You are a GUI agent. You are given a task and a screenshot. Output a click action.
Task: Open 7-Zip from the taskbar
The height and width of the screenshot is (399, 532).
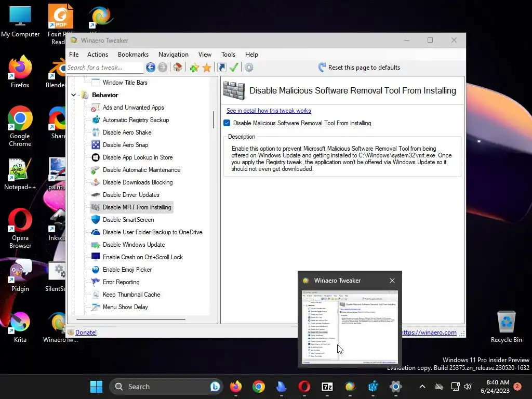pos(327,387)
